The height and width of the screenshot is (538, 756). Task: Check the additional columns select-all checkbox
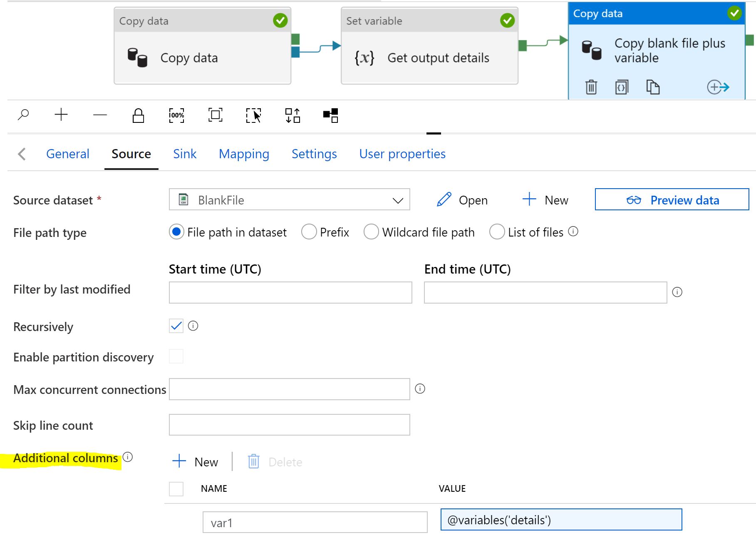coord(176,488)
